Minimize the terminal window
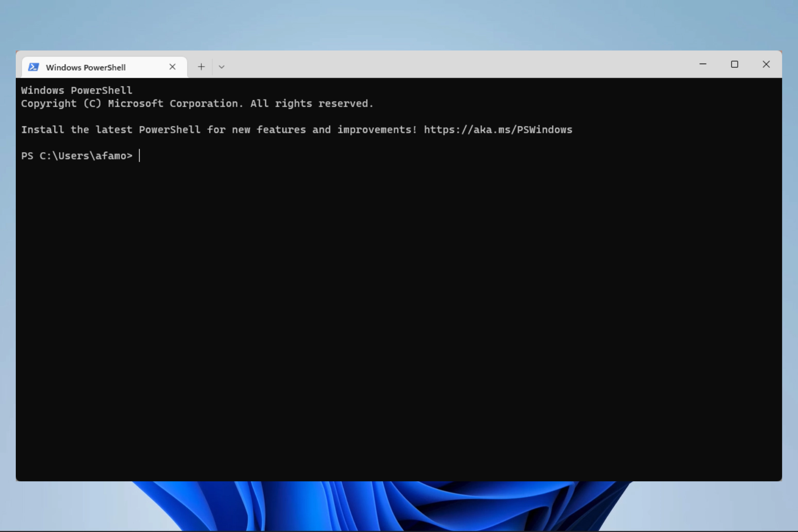The height and width of the screenshot is (532, 798). 703,64
